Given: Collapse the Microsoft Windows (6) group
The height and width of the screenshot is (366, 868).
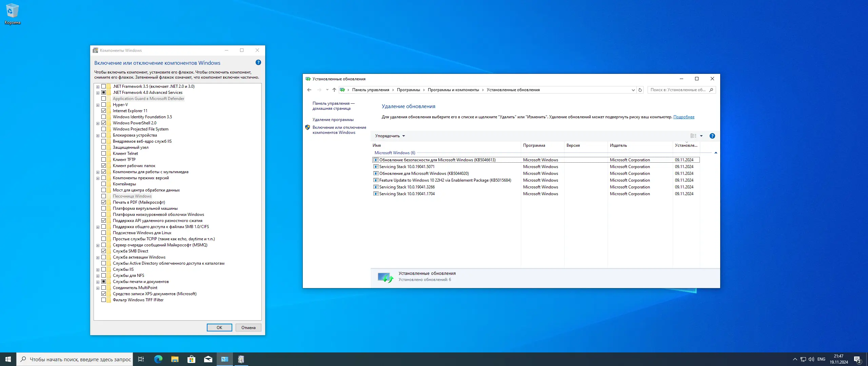Looking at the screenshot, I should tap(716, 153).
